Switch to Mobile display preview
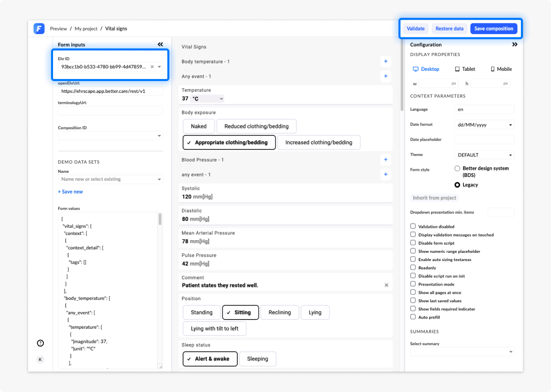This screenshot has width=551, height=392. point(502,69)
